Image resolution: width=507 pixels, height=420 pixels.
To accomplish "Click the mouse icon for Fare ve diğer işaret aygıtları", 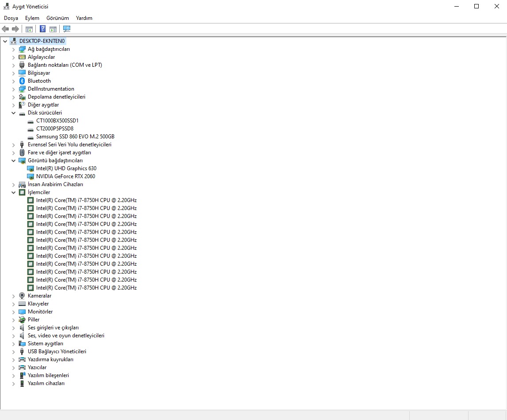I will pyautogui.click(x=22, y=152).
